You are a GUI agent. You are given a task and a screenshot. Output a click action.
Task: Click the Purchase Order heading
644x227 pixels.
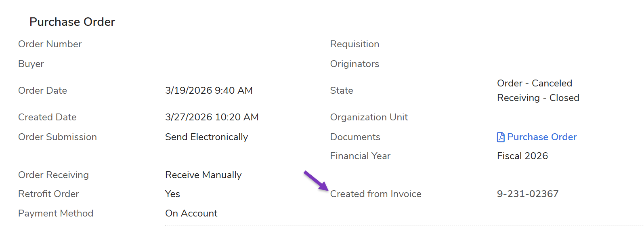(x=72, y=22)
